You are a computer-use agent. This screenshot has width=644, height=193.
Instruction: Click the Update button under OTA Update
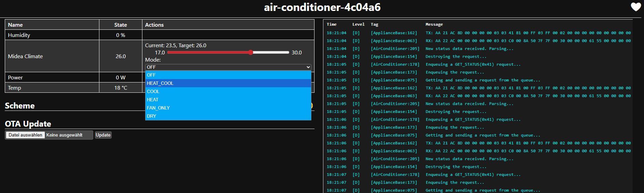[x=103, y=135]
